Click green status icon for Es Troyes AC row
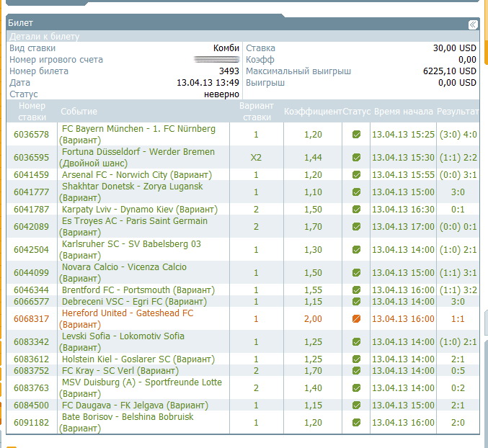The image size is (488, 448). point(356,226)
